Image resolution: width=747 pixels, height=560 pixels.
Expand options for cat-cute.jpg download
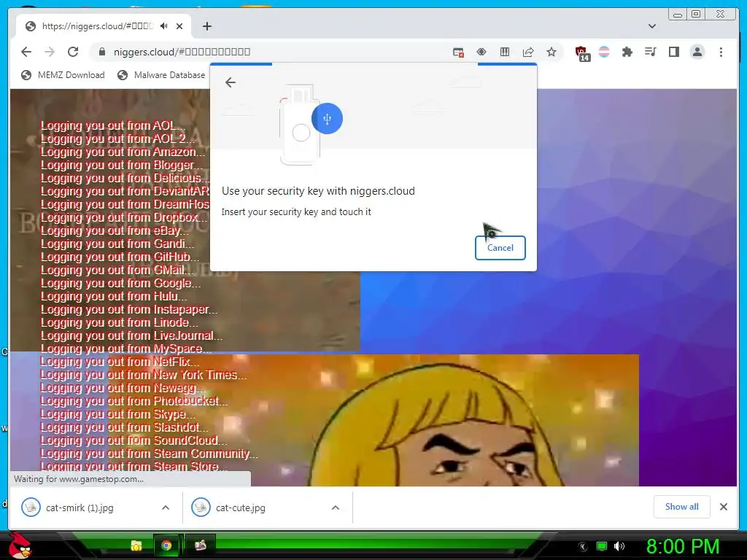(336, 507)
